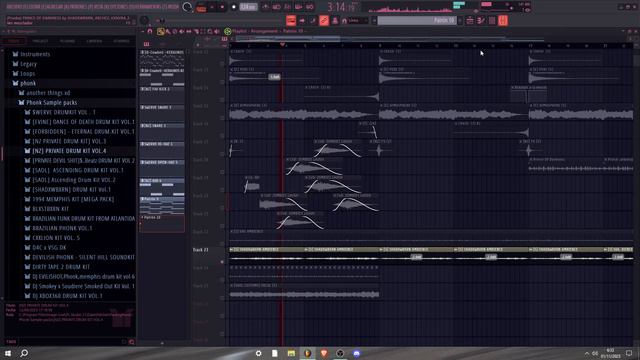Screen dimensions: 640x360
Task: Toggle the red picker panel view icon
Action: pos(146,44)
